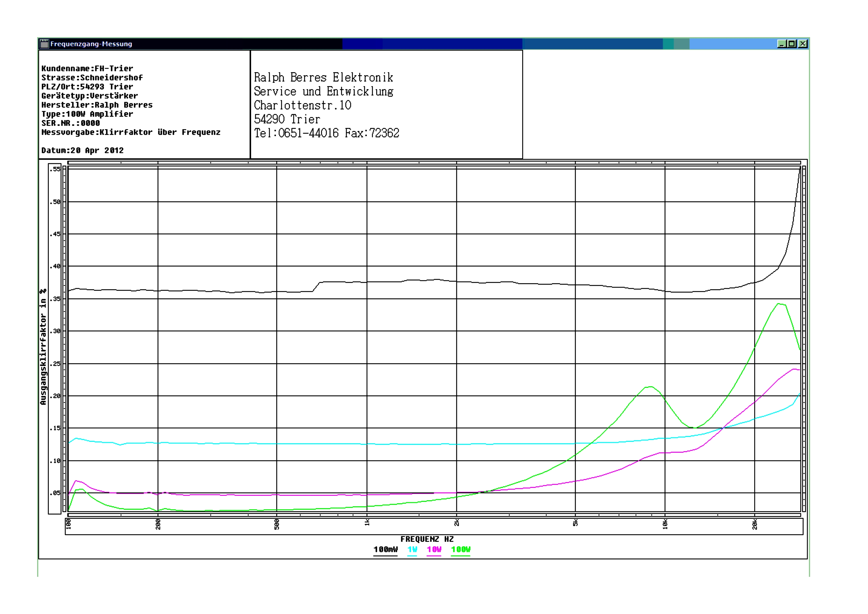Click the Messvorgabe Klirrfaktor über Frequenz line
This screenshot has width=868, height=614.
coord(131,132)
